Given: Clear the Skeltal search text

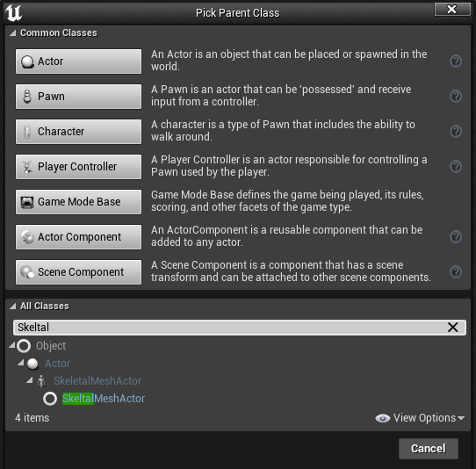Looking at the screenshot, I should point(452,328).
